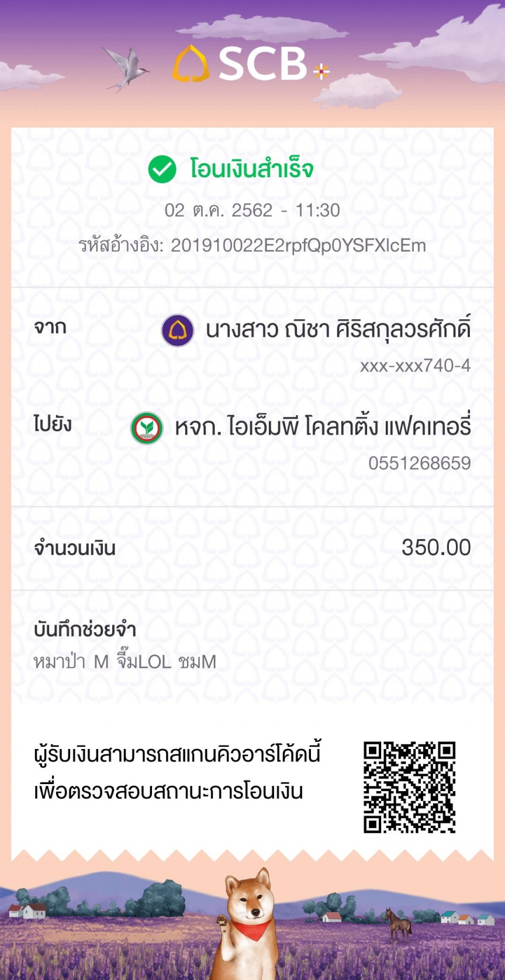Click the sender account xxx-xxx740-4
Viewport: 505px width, 980px height.
(x=415, y=366)
